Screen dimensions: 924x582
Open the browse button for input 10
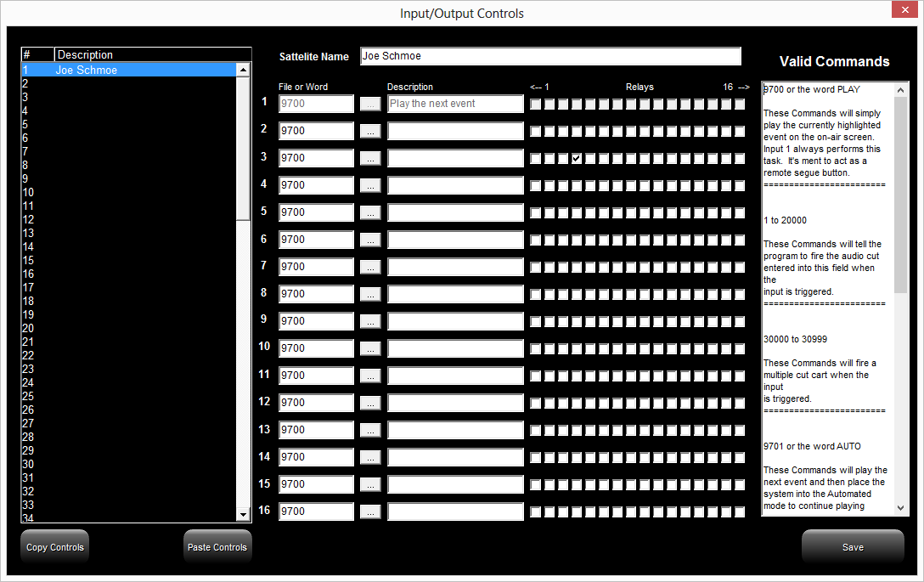click(370, 348)
